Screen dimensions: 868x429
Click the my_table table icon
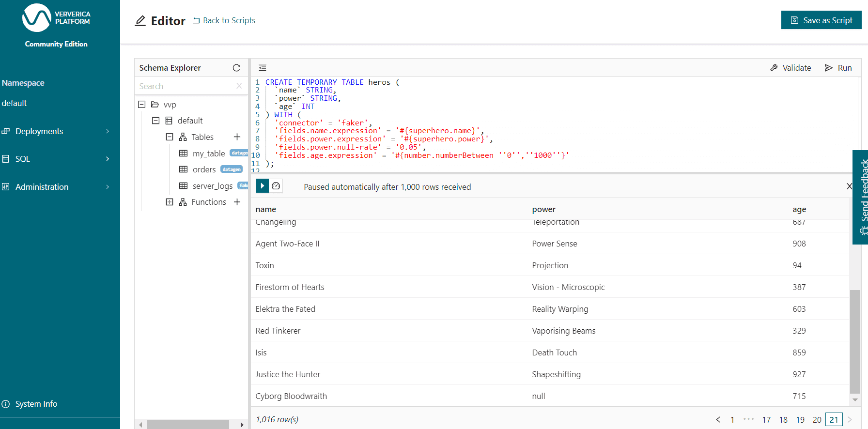[x=183, y=153]
